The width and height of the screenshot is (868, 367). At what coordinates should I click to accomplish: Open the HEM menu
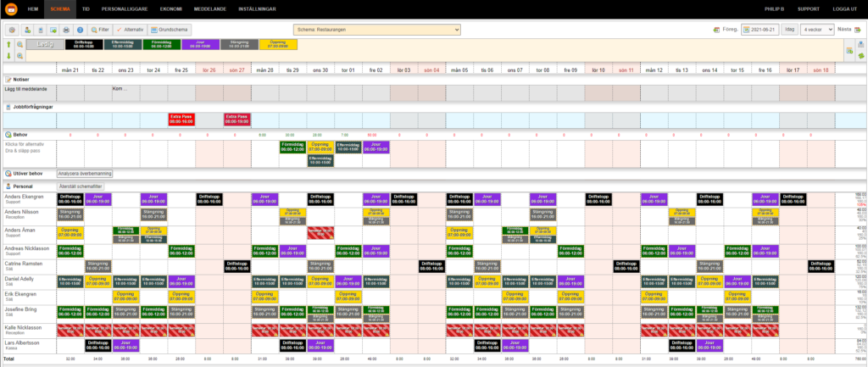31,9
